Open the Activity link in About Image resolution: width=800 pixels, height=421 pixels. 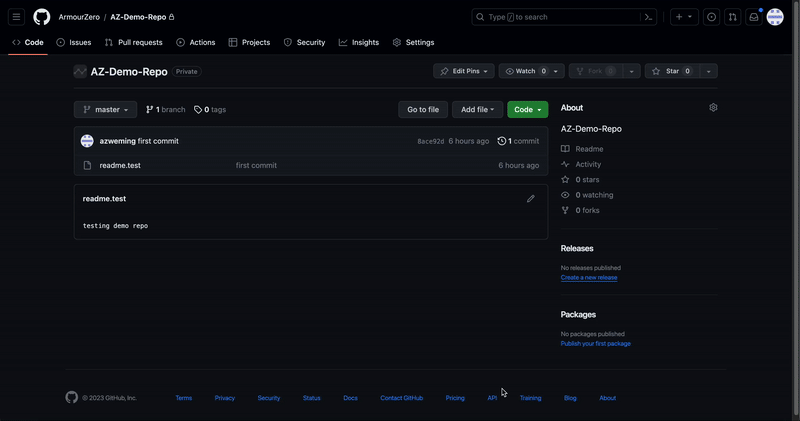[x=581, y=164]
